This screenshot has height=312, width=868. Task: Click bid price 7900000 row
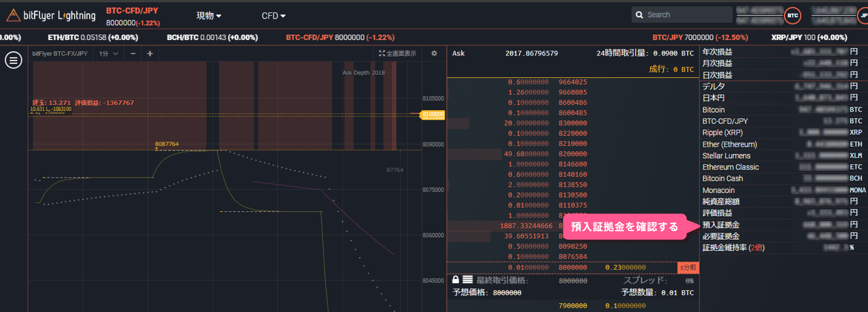(x=573, y=305)
